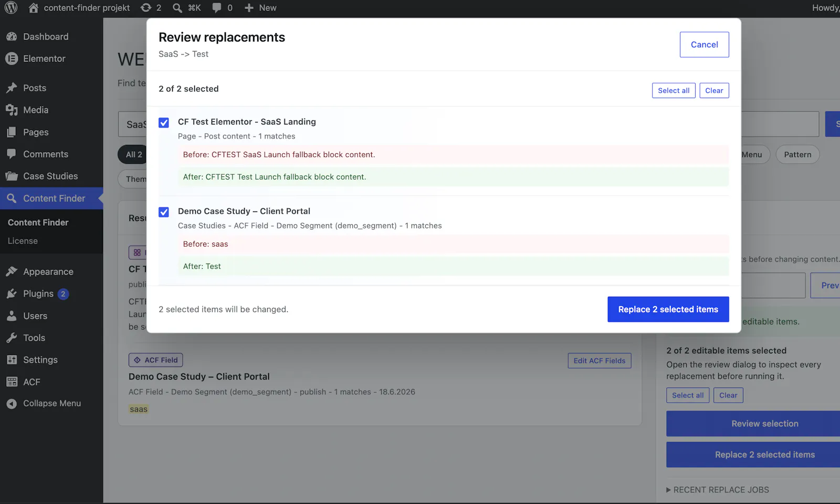
Task: Open the Comments sidebar icon
Action: (x=12, y=154)
